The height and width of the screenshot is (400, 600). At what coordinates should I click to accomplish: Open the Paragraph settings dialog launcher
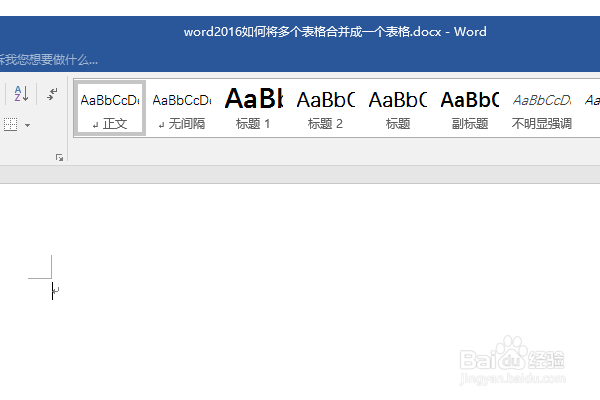59,157
